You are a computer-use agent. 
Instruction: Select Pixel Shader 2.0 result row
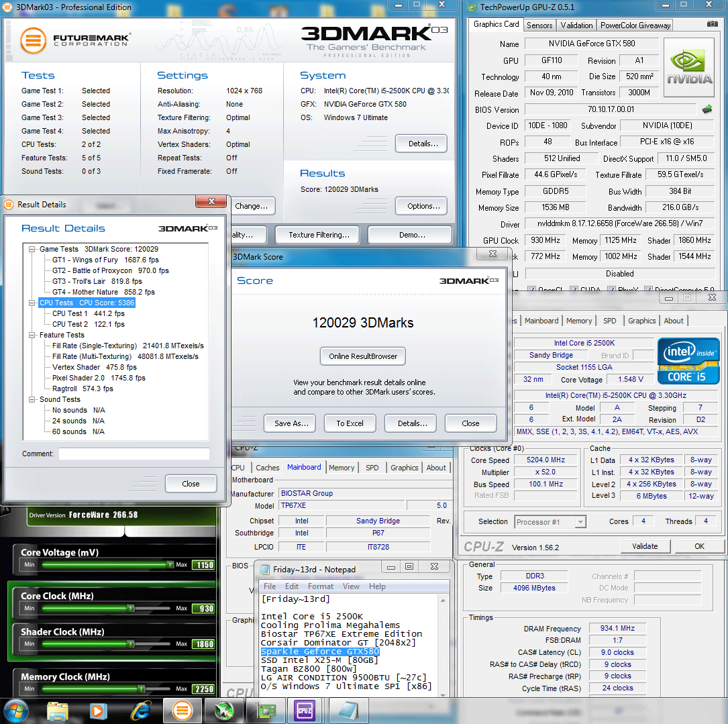tap(99, 378)
